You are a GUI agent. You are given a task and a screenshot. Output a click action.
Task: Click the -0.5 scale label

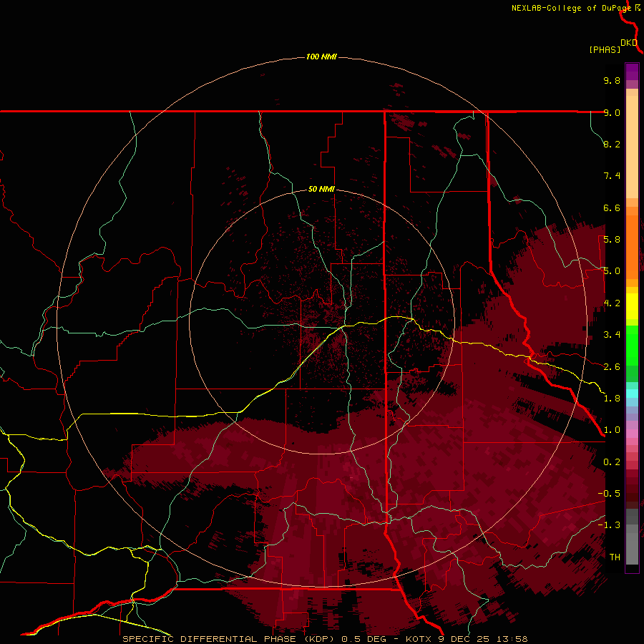pyautogui.click(x=609, y=494)
